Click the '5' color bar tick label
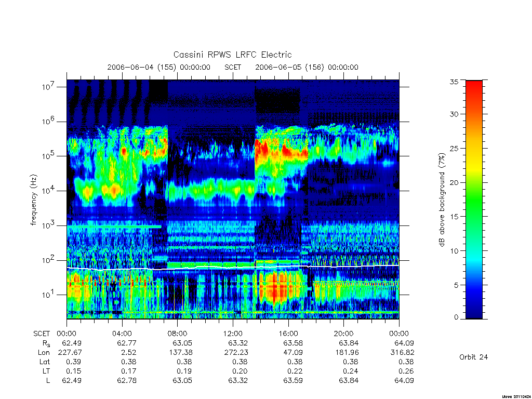Screen dimensions: 532x399 click(456, 285)
